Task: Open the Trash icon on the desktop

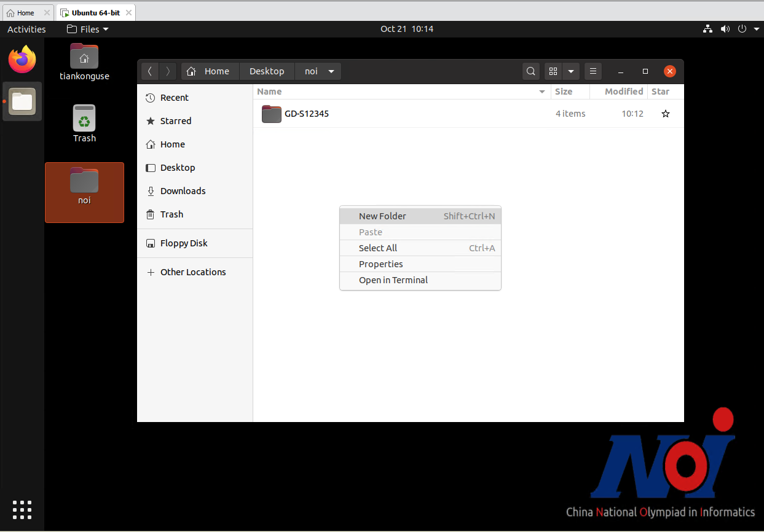Action: (84, 123)
